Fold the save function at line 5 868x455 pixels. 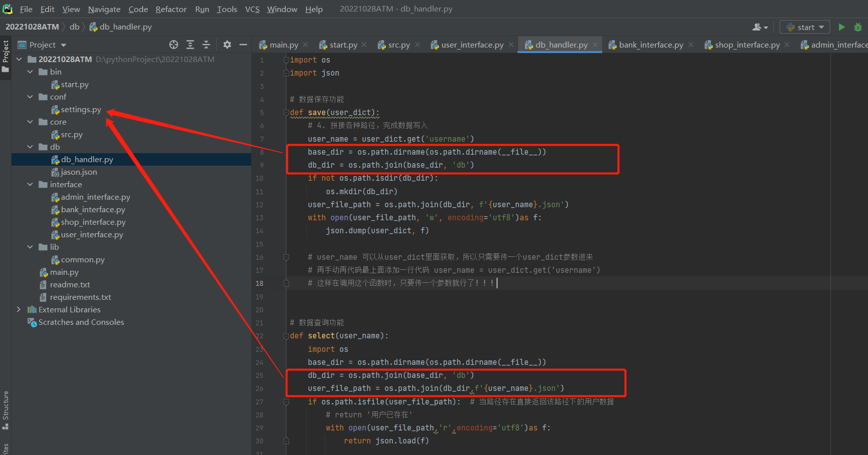pos(286,112)
